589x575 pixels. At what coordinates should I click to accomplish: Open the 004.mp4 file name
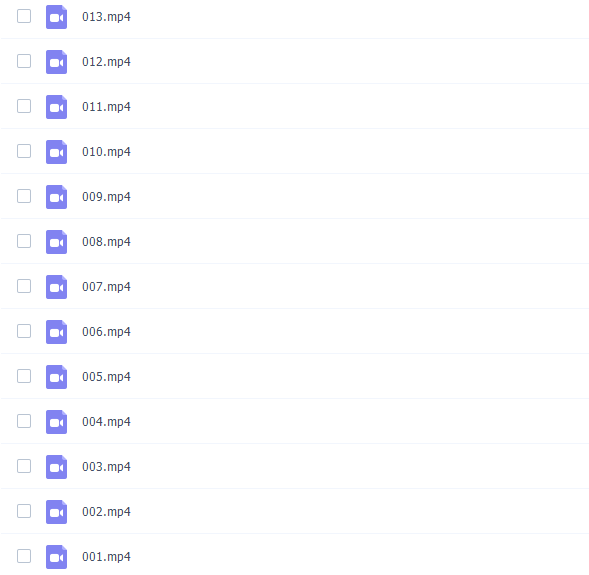click(106, 422)
